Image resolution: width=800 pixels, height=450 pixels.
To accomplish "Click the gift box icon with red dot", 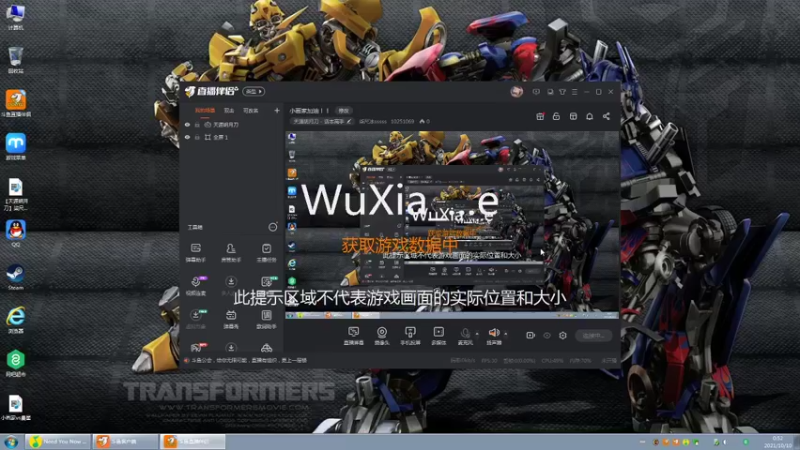I will pyautogui.click(x=540, y=116).
